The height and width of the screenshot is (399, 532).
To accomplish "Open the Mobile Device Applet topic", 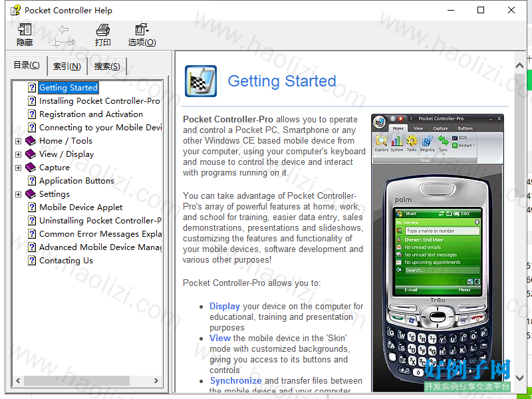I will 80,207.
